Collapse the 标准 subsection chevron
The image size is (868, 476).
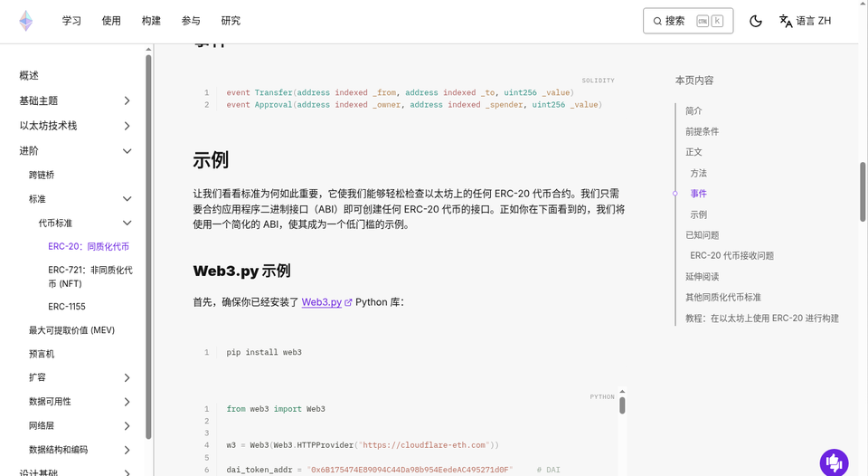pyautogui.click(x=127, y=198)
